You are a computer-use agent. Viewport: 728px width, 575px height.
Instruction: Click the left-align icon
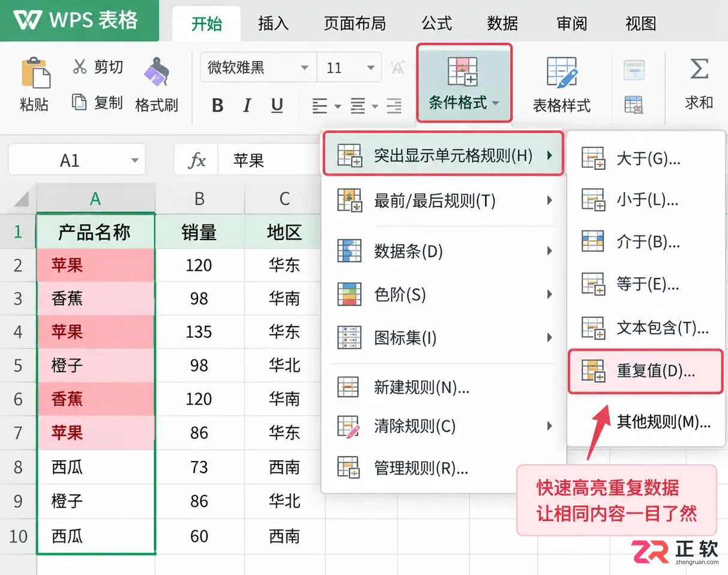(320, 106)
